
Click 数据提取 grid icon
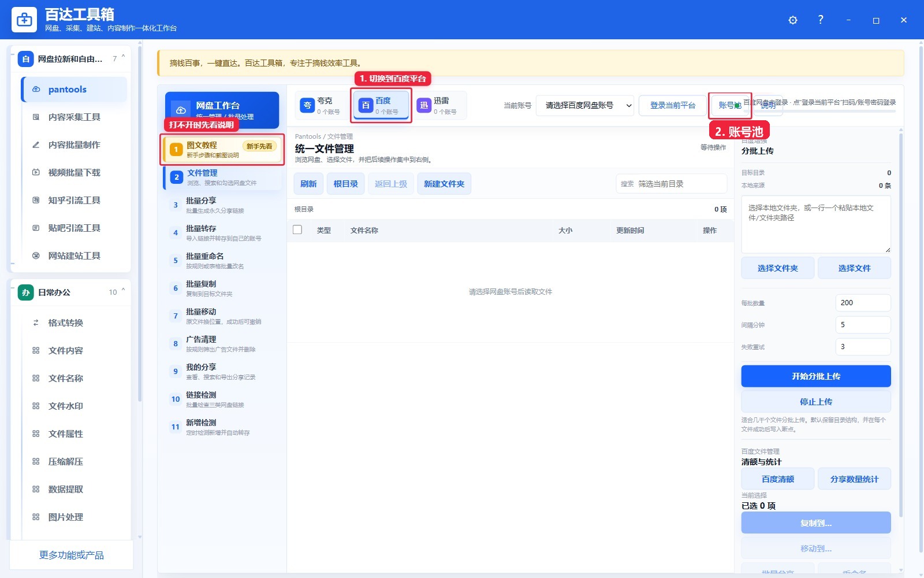(36, 490)
